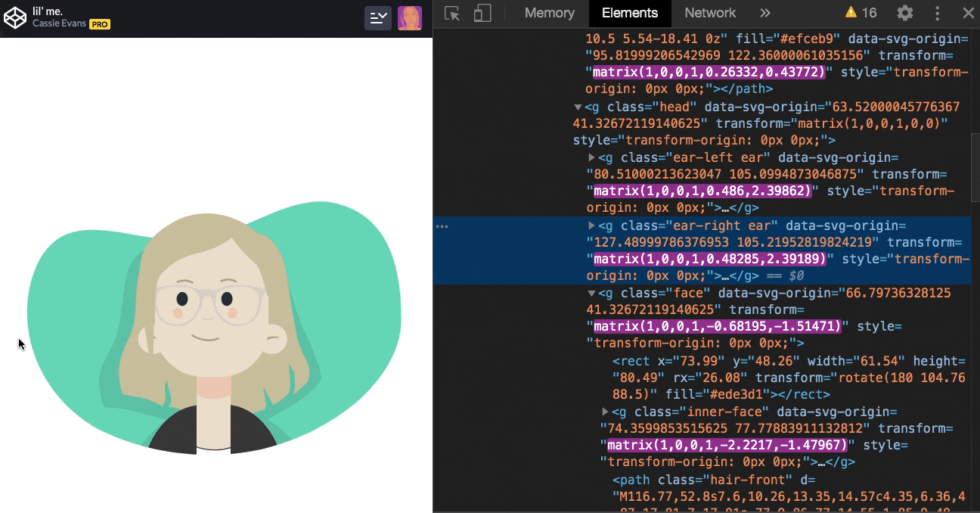Image resolution: width=980 pixels, height=513 pixels.
Task: Switch to the Network tab
Action: click(709, 13)
